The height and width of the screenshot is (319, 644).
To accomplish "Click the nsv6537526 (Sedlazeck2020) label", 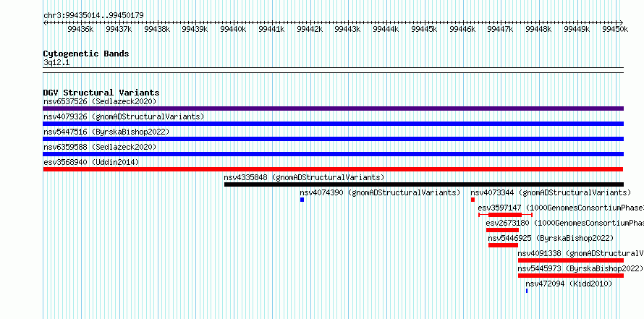I will pyautogui.click(x=100, y=101).
